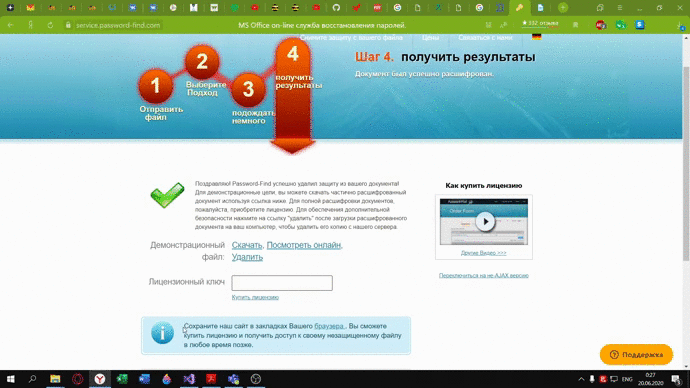Click Переключиться на не-AJAX версию link

click(x=484, y=275)
